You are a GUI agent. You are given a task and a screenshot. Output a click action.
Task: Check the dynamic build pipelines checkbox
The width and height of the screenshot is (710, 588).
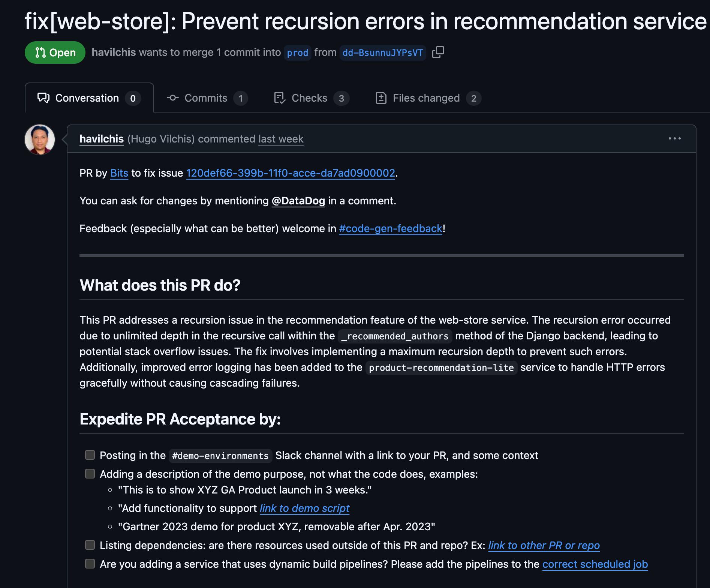[x=90, y=563]
